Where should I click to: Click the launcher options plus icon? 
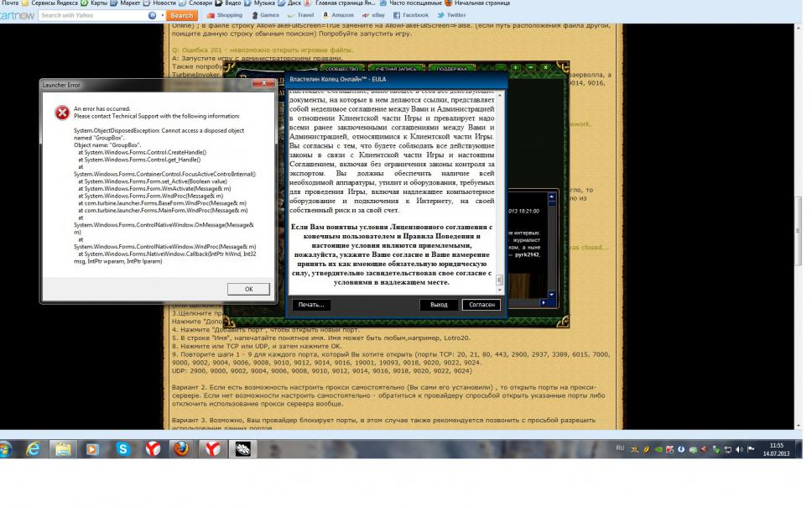click(515, 68)
